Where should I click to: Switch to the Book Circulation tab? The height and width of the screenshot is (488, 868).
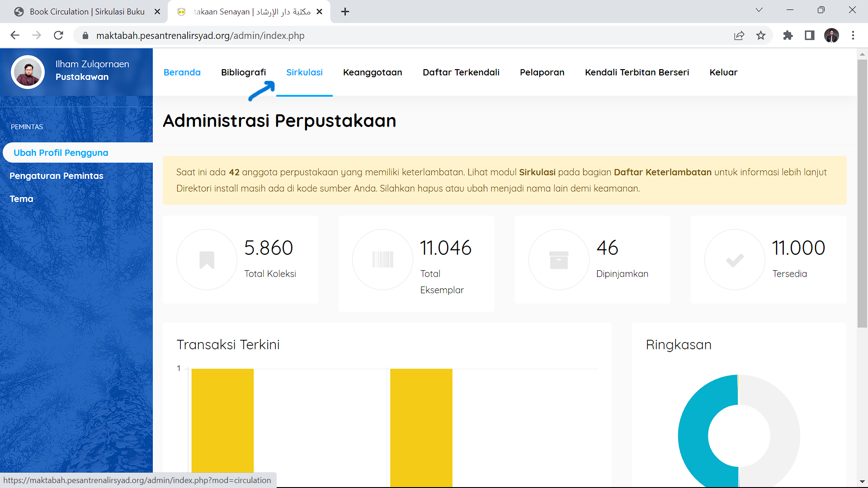point(87,12)
